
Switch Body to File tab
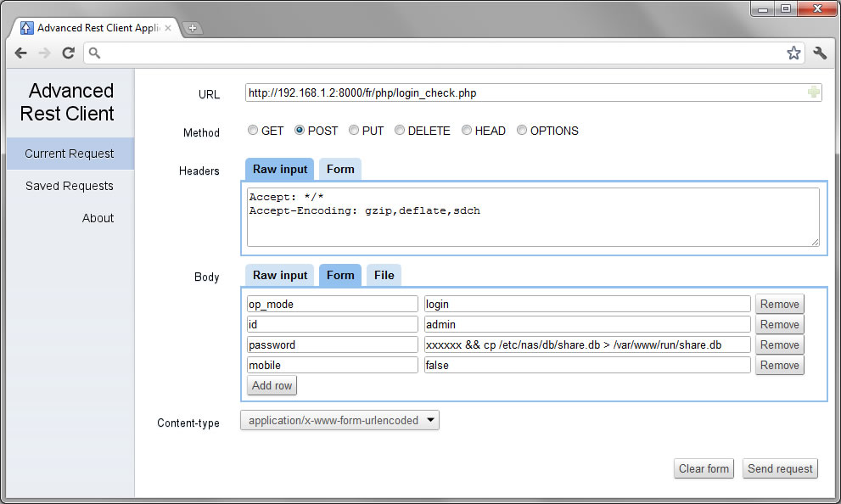point(384,276)
